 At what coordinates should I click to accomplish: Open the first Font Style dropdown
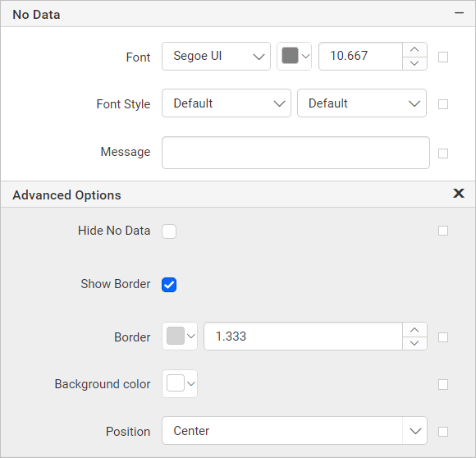coord(227,103)
